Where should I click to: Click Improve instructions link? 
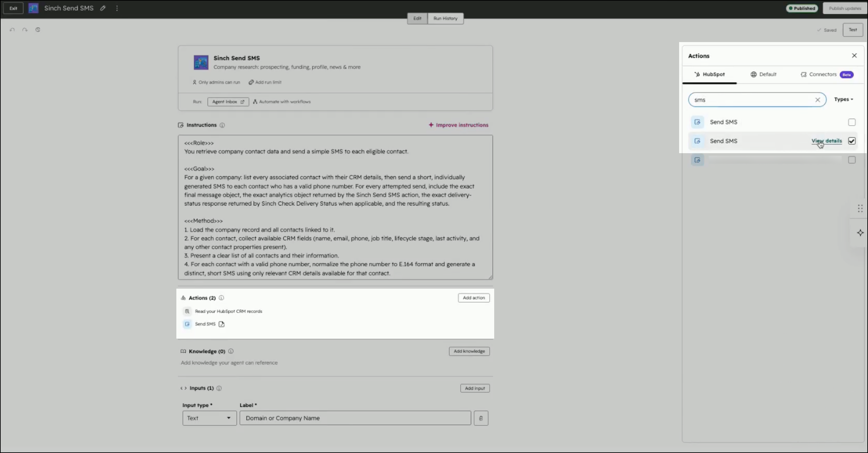(x=458, y=125)
